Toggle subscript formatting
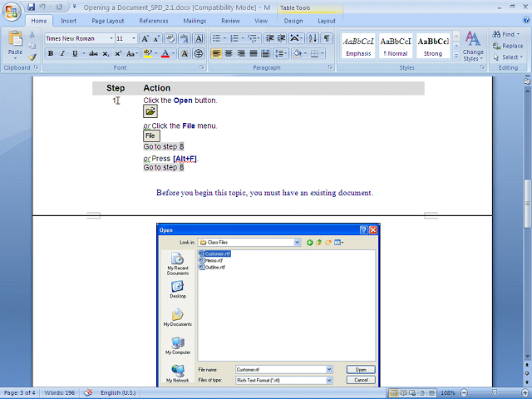The width and height of the screenshot is (532, 399). coord(106,53)
